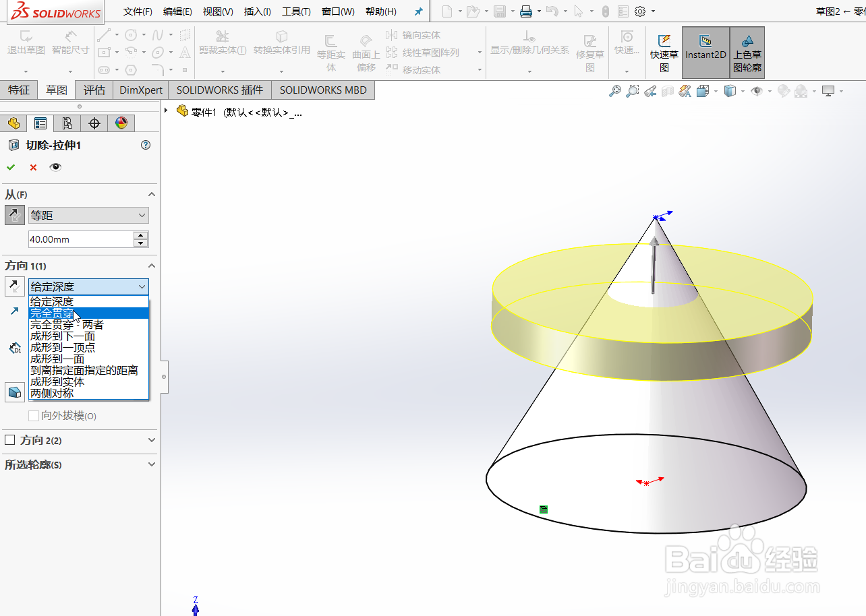This screenshot has height=616, width=866.
Task: Switch to the SOLIDWORKS 插件 tab
Action: (x=220, y=90)
